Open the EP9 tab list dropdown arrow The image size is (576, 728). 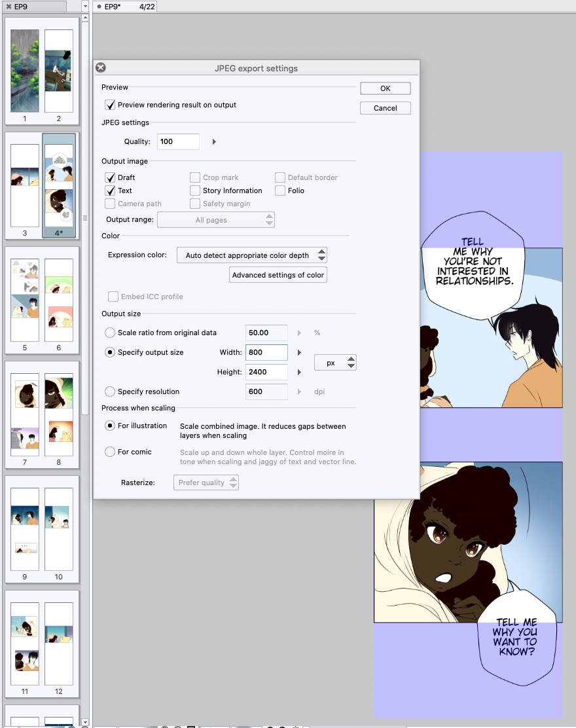(x=84, y=6)
